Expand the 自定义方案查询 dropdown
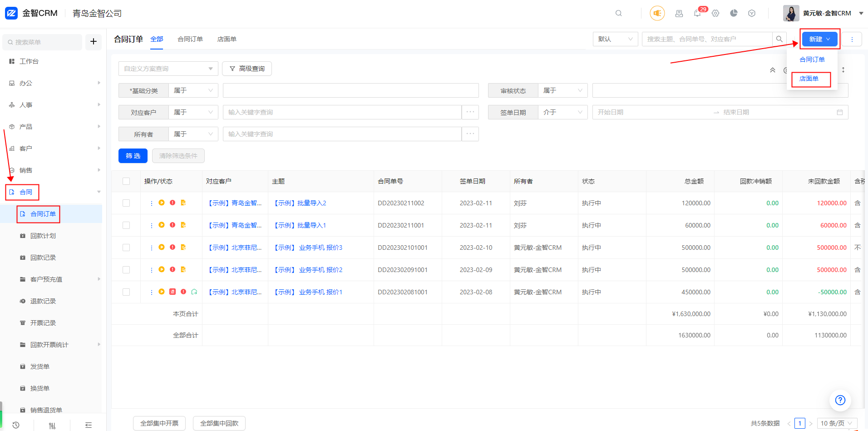Viewport: 868px width, 431px height. click(168, 69)
